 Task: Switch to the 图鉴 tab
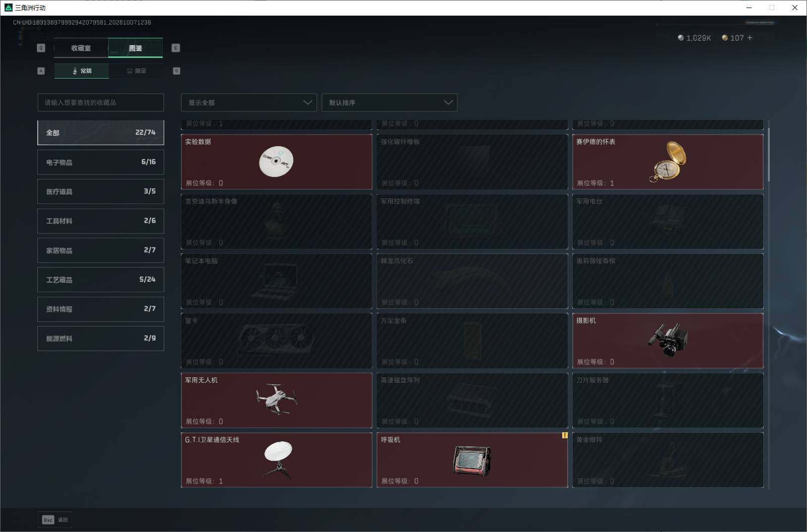(136, 48)
